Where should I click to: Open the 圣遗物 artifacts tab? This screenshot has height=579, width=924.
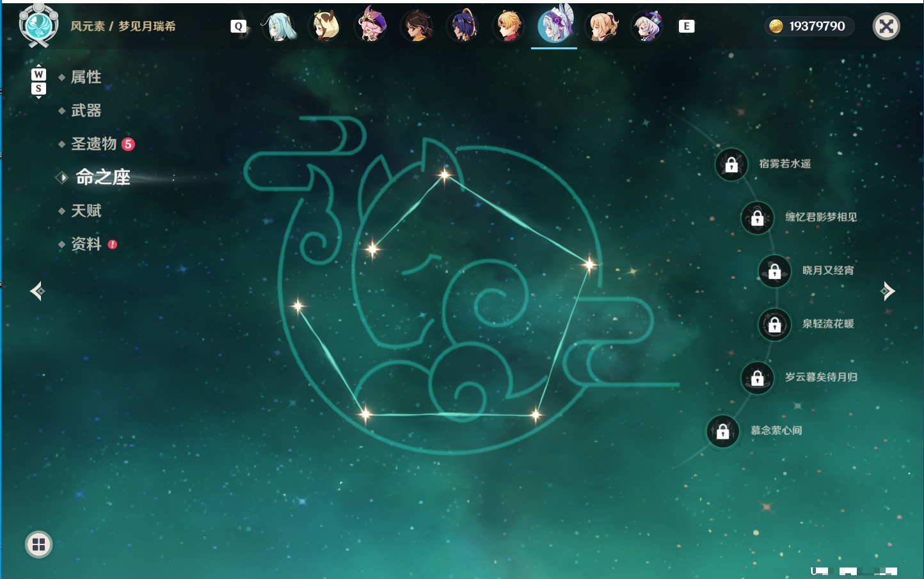pyautogui.click(x=94, y=144)
